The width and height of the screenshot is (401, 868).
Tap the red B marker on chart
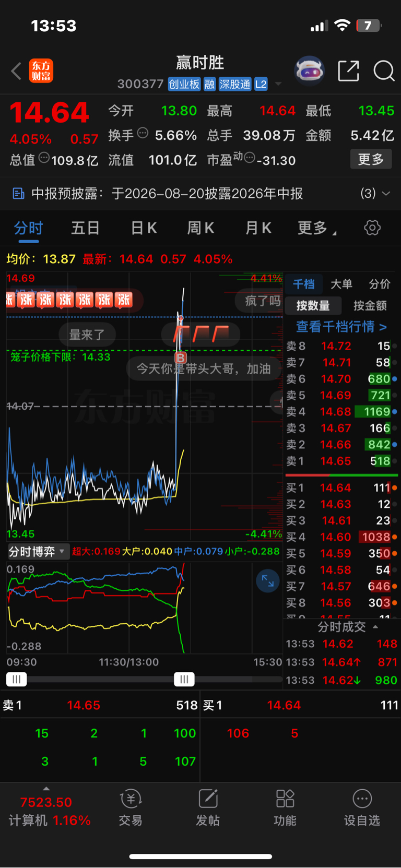pyautogui.click(x=180, y=358)
